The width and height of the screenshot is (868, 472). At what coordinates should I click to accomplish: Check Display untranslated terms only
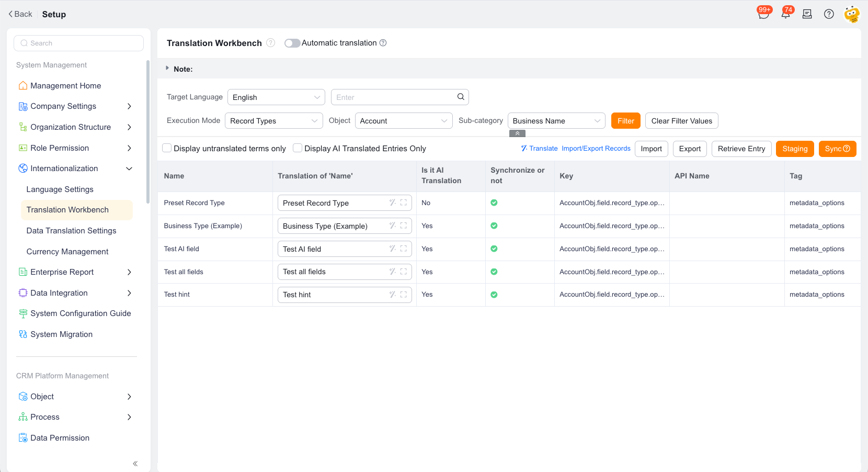click(x=167, y=148)
